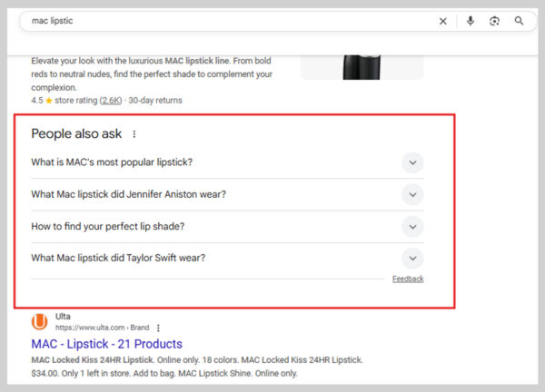This screenshot has width=545, height=392.
Task: Expand 'What is MAC's most popular lipstick?' chevron
Action: (412, 162)
